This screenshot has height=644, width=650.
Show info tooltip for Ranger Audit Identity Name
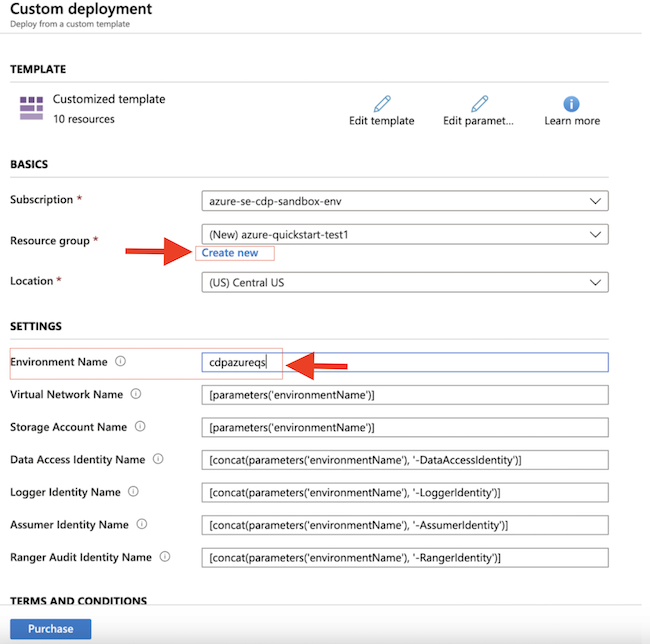(x=165, y=557)
